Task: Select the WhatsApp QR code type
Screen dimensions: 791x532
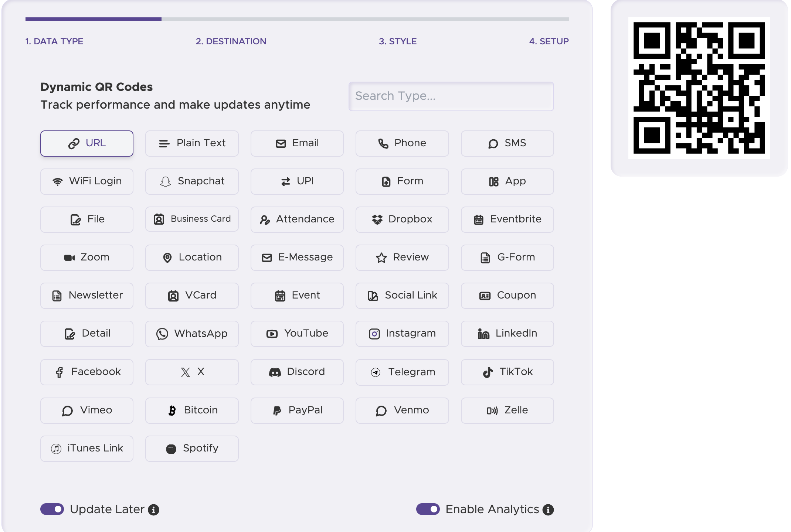Action: coord(192,334)
